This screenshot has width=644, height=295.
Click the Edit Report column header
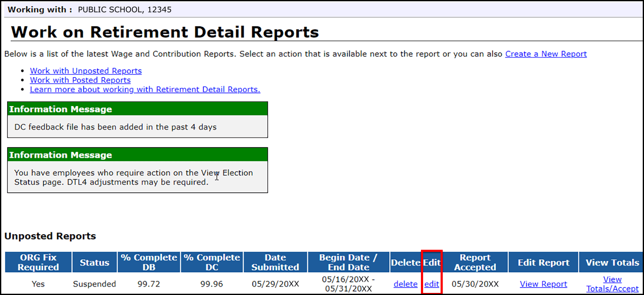[543, 262]
